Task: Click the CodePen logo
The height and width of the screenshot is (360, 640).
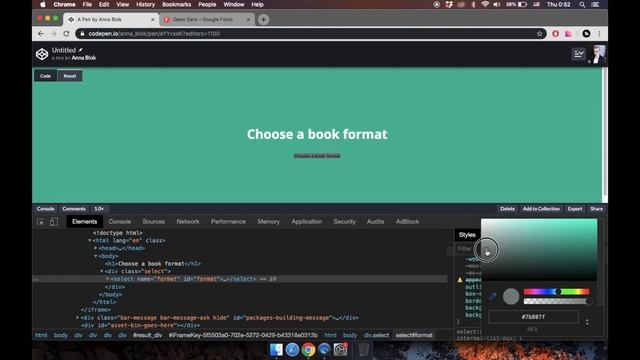Action: pyautogui.click(x=42, y=54)
